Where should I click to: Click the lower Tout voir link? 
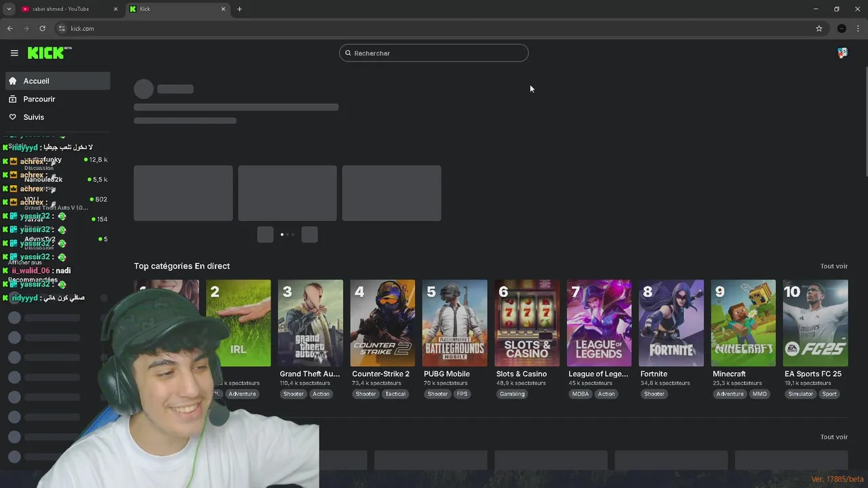tap(833, 437)
